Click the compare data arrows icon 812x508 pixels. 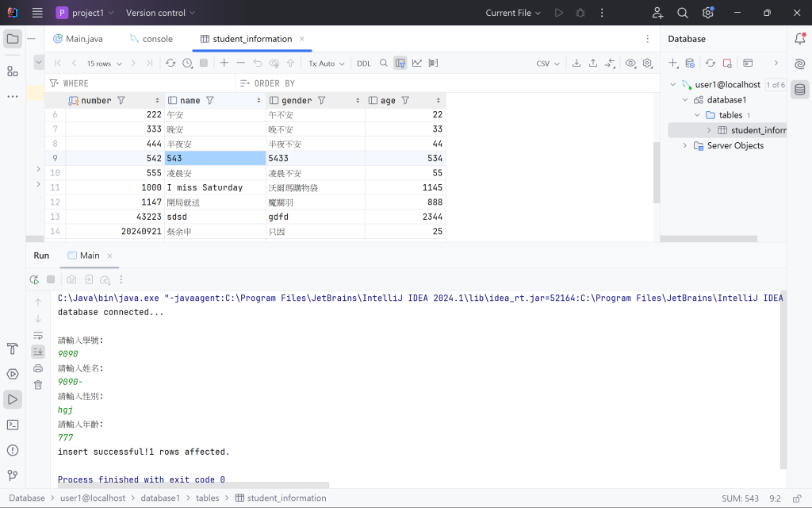click(x=610, y=63)
